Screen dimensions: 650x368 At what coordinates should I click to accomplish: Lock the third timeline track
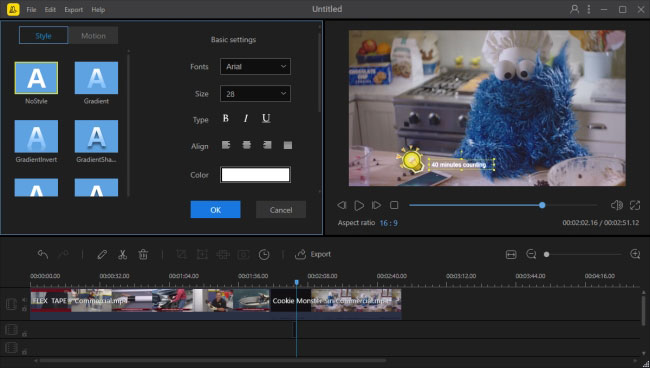(x=24, y=352)
